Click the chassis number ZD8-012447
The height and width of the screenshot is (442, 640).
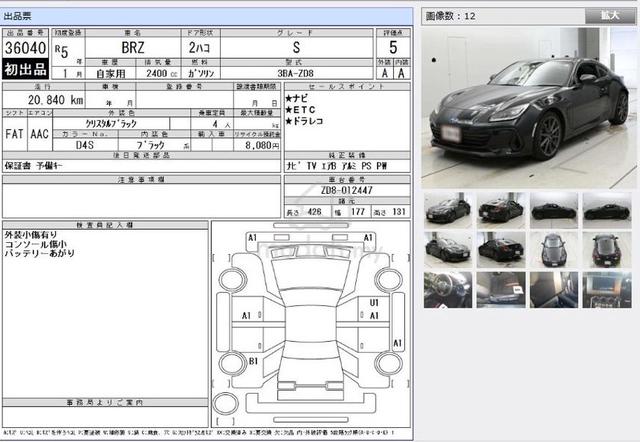click(347, 190)
